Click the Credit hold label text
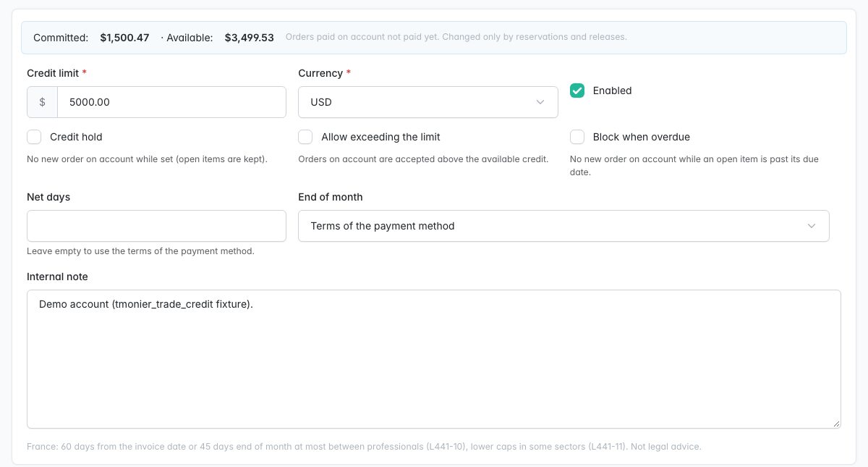Viewport: 868px width, 467px height. click(76, 137)
